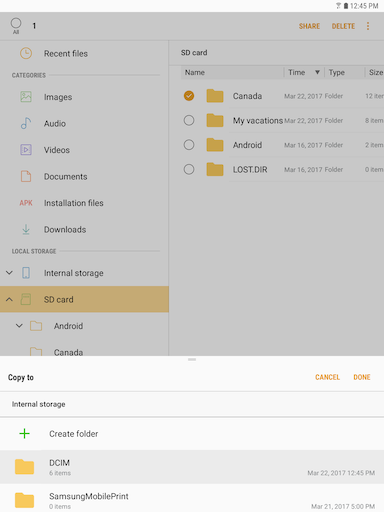Expand the Internal storage tree chevron
384x512 pixels.
click(x=9, y=273)
